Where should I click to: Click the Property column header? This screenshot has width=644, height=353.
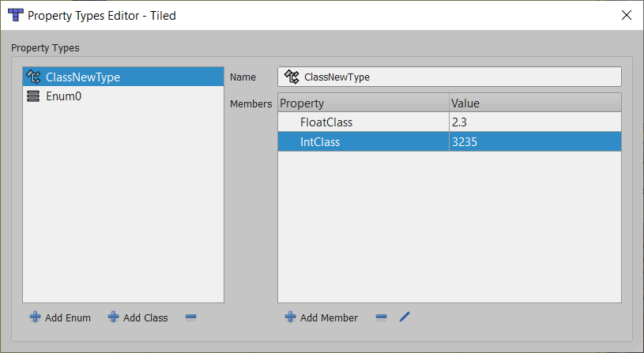(x=363, y=103)
